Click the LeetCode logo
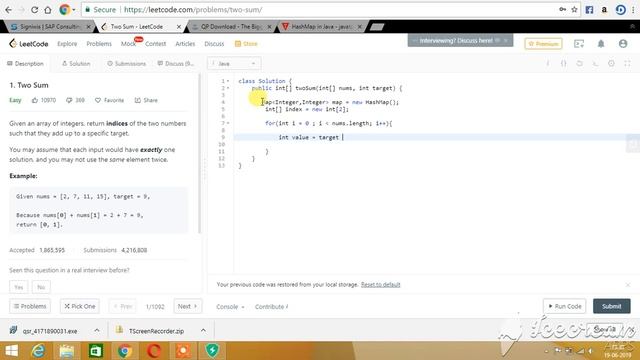Viewport: 640px width, 360px height. click(x=29, y=44)
